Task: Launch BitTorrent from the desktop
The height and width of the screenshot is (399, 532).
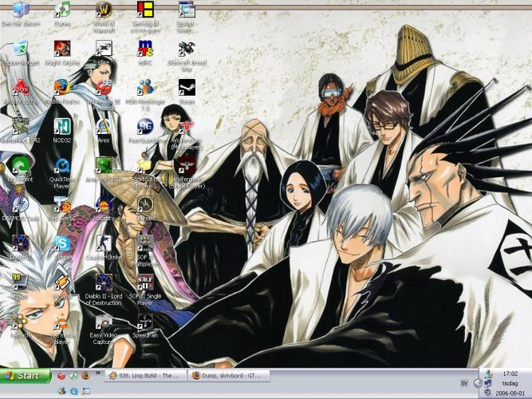Action: point(21,169)
